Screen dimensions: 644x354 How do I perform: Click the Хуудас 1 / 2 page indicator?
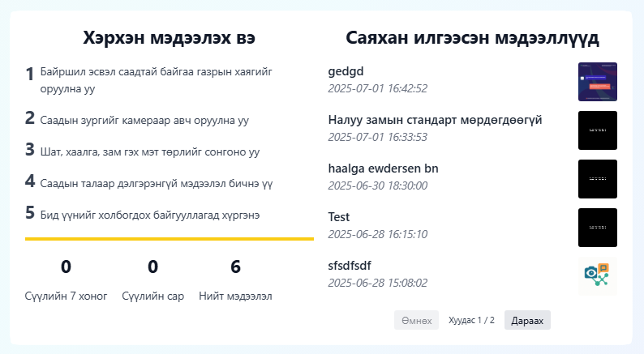[471, 321]
